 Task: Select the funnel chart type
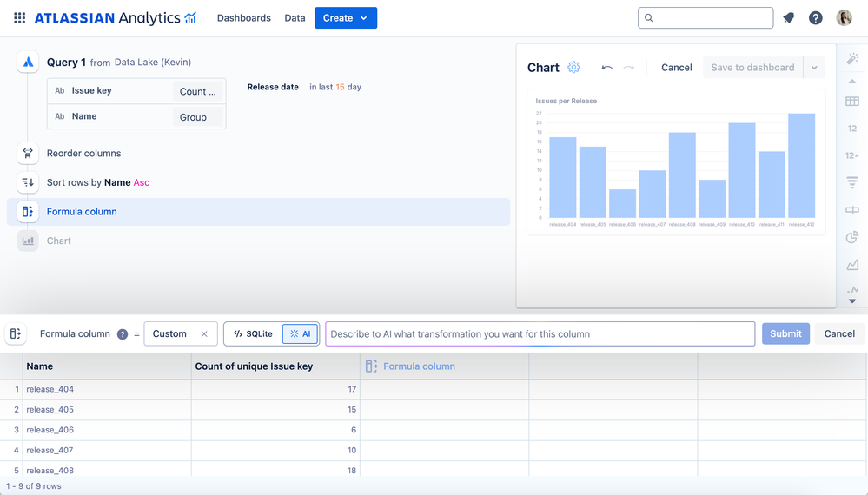852,182
